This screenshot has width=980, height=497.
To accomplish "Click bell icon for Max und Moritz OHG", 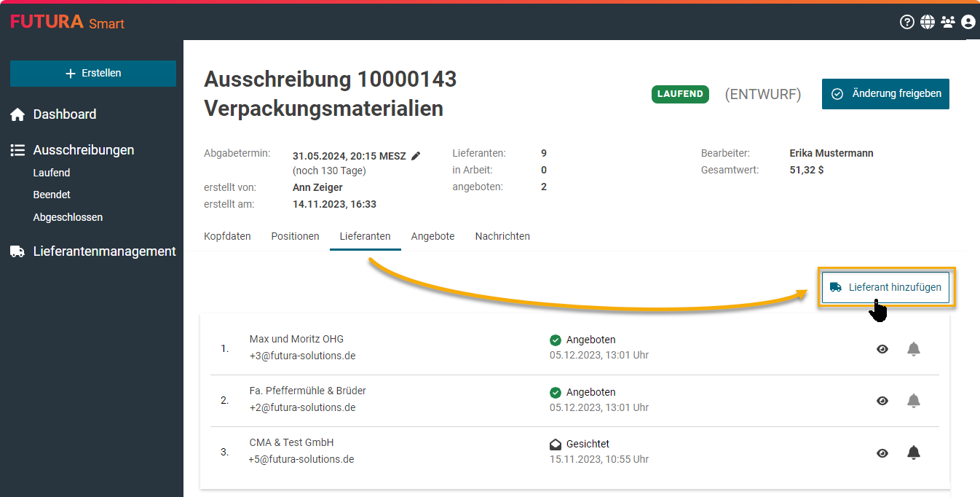I will pos(913,349).
